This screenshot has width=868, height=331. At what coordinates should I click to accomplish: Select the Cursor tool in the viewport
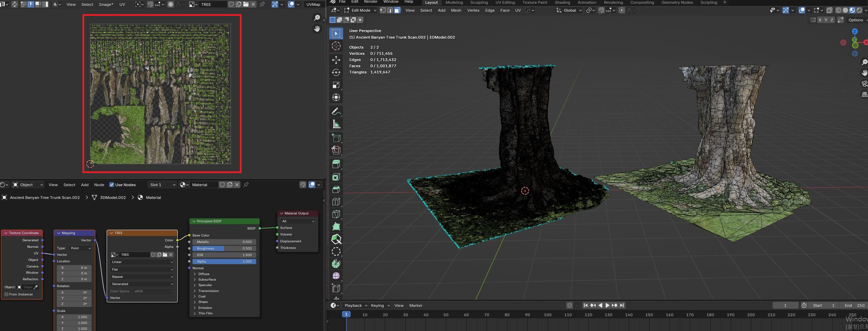(336, 46)
